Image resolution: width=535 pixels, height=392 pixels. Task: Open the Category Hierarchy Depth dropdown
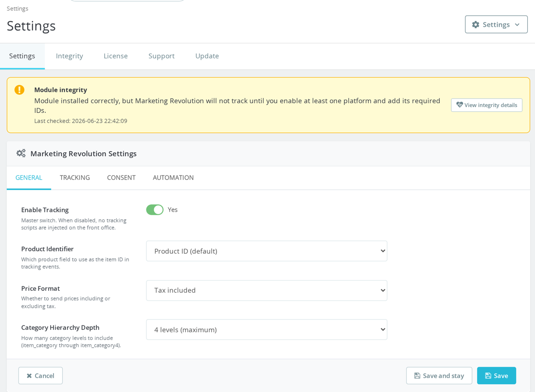click(x=267, y=330)
